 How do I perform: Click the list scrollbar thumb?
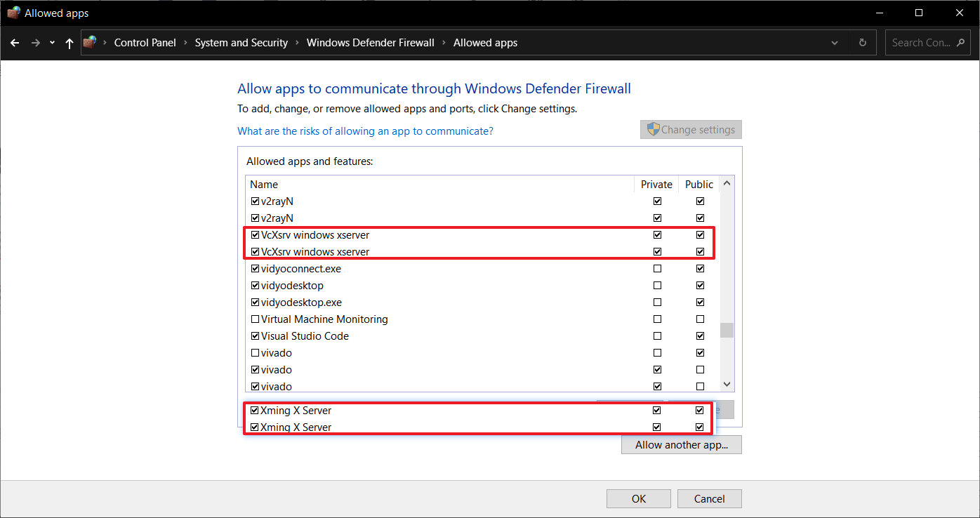[727, 329]
